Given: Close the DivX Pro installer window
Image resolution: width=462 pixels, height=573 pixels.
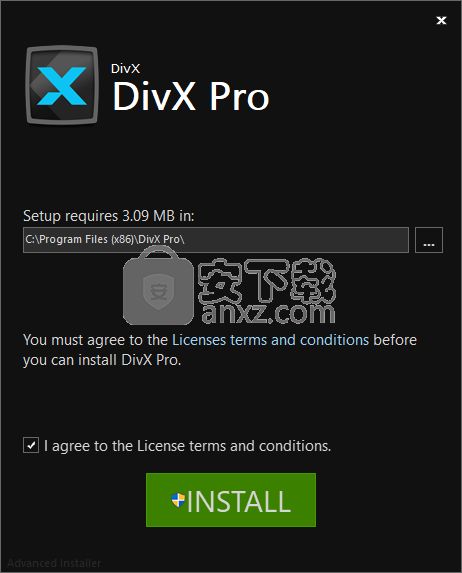Looking at the screenshot, I should pyautogui.click(x=441, y=20).
